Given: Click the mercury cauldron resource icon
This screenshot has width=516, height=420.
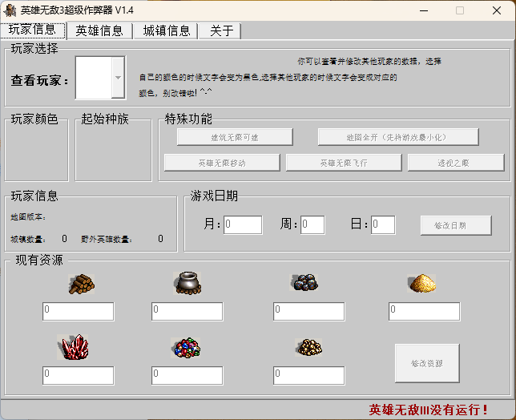Looking at the screenshot, I should point(187,283).
